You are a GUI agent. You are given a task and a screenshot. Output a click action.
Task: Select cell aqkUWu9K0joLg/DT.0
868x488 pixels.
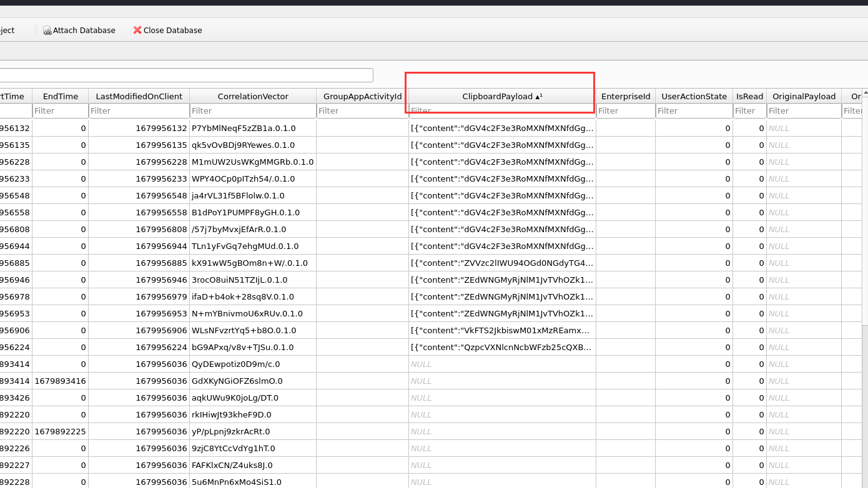click(253, 398)
